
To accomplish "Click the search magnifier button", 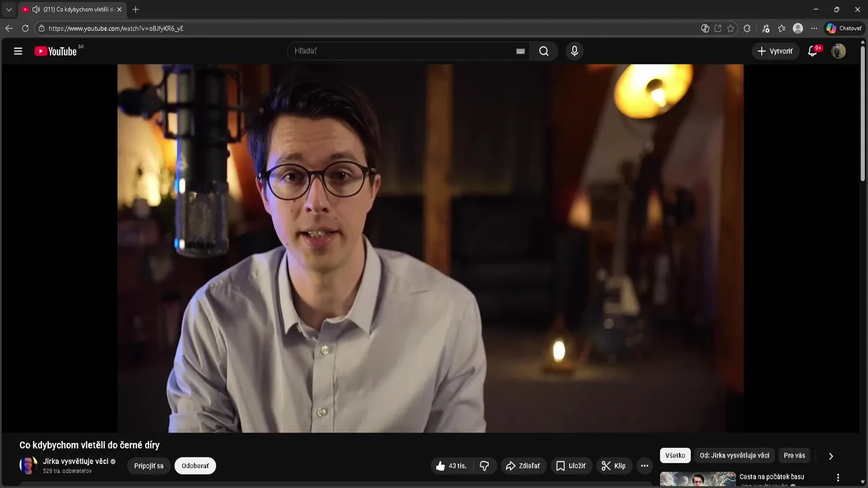I will tap(544, 51).
